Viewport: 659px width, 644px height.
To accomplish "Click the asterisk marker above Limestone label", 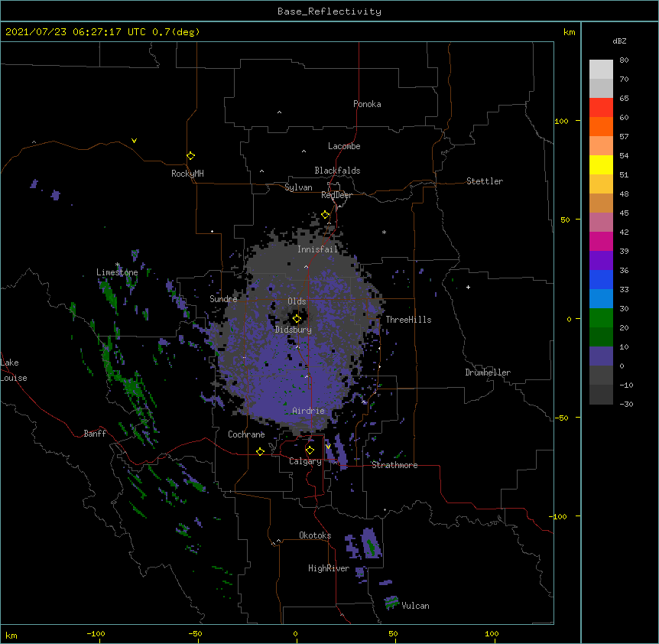I will click(x=118, y=265).
